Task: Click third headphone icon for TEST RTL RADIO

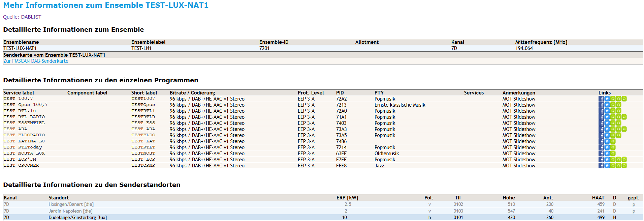Action: (624, 117)
